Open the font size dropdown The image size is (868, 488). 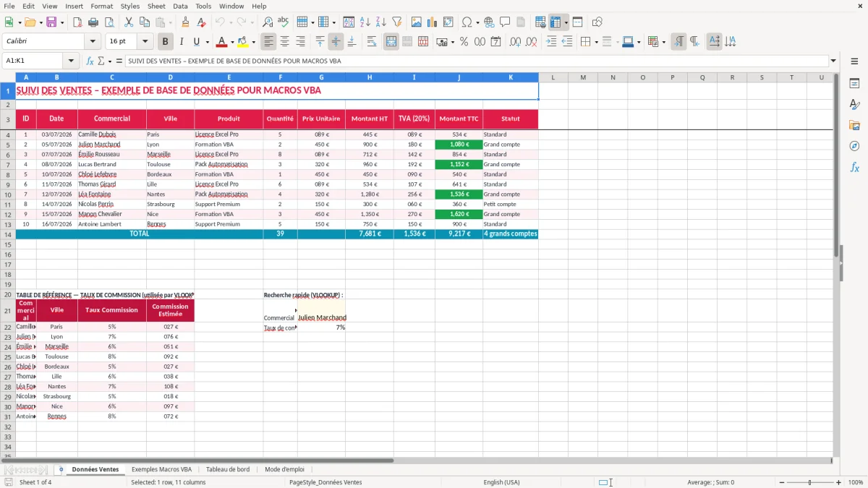(145, 42)
